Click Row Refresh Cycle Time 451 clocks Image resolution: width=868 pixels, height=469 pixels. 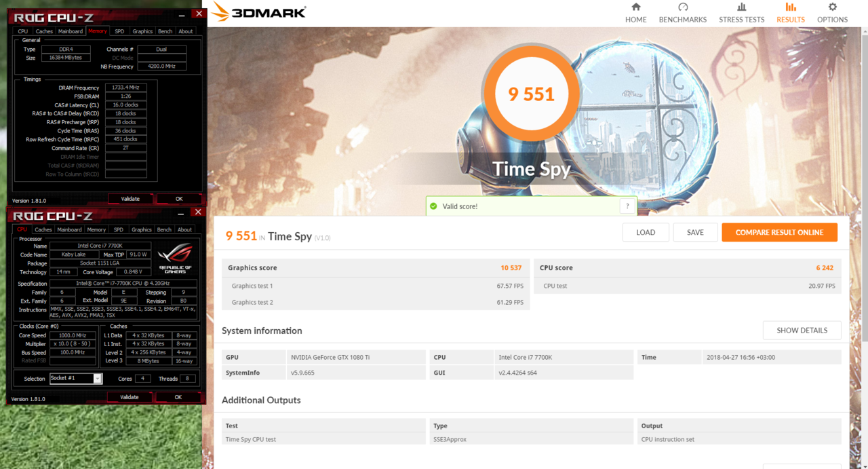(126, 139)
